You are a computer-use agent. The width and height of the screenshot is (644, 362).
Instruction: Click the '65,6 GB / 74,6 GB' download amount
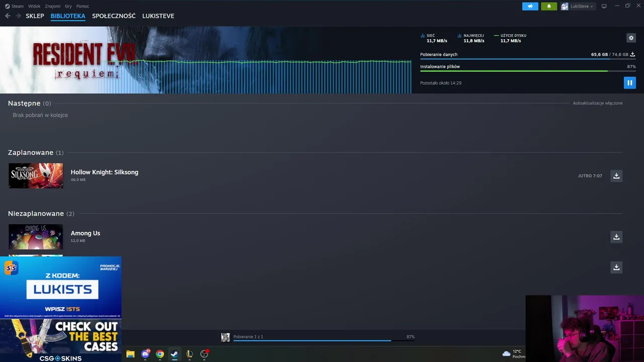(609, 54)
